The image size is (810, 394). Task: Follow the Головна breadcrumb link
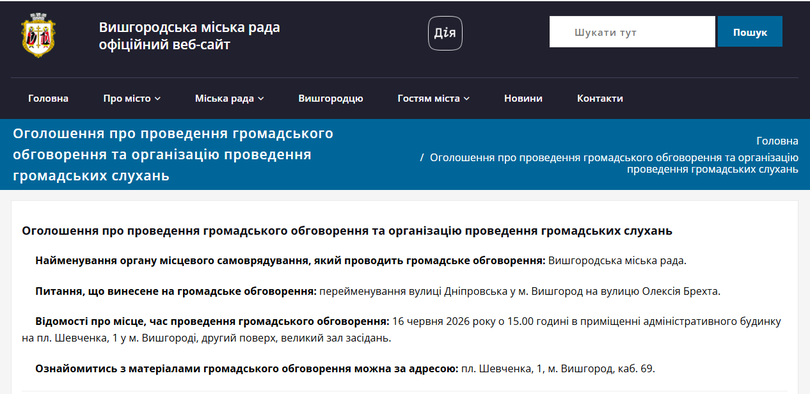point(777,141)
